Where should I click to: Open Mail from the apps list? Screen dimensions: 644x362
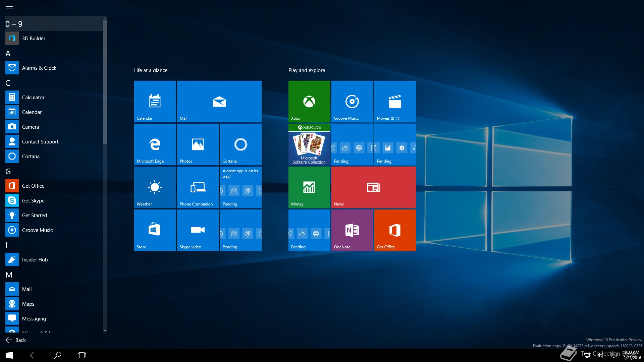point(54,289)
